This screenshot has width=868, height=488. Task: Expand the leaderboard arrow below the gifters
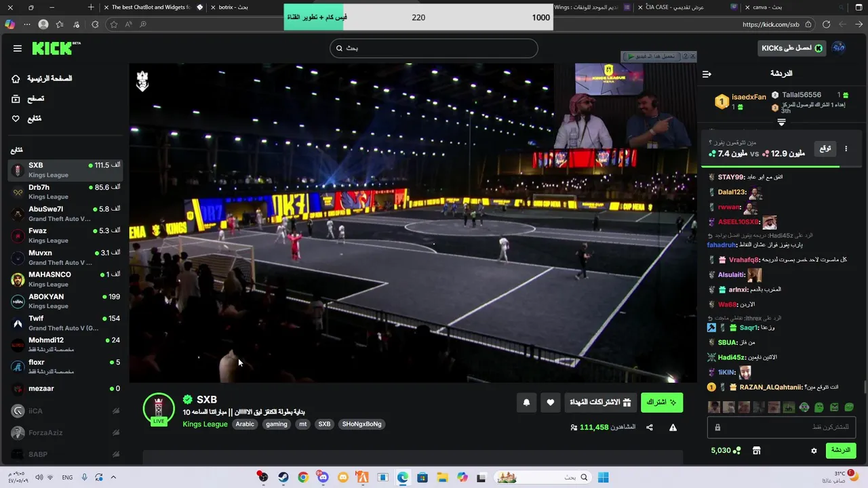[x=781, y=123]
